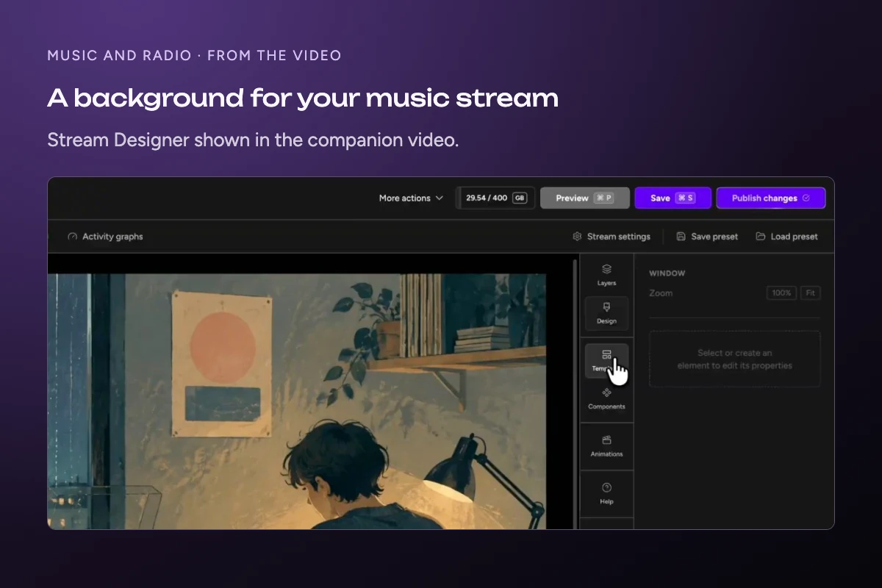This screenshot has width=882, height=588.
Task: Click the 100% zoom button
Action: [x=781, y=293]
